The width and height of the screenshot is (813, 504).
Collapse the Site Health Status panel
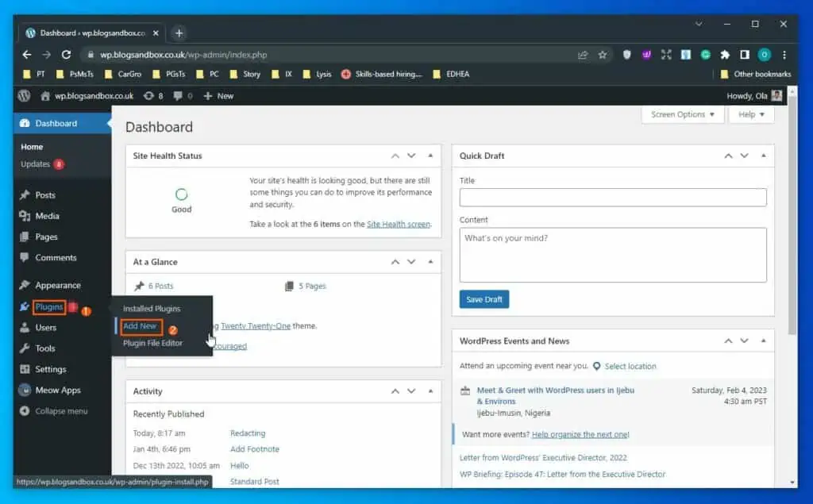tap(430, 156)
